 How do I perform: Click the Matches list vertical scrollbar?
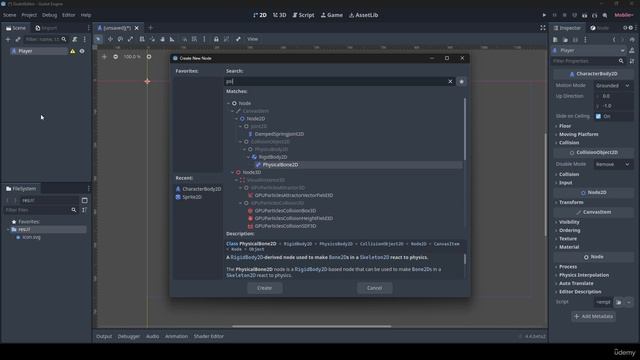tap(464, 129)
